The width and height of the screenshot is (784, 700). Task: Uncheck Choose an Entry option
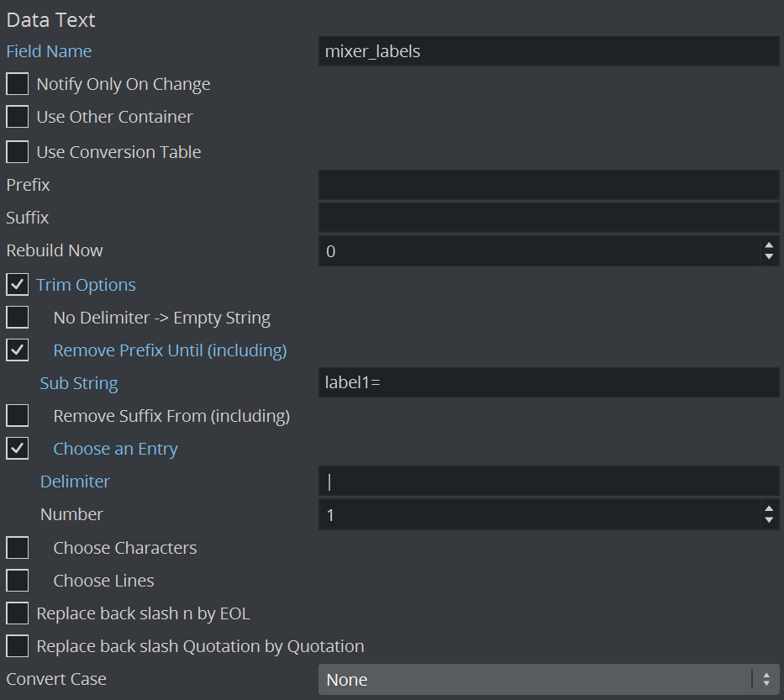click(18, 449)
